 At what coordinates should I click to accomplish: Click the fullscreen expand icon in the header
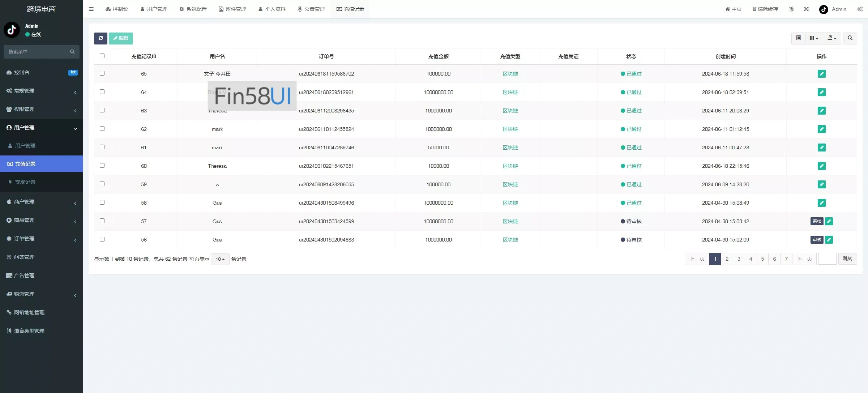point(806,9)
